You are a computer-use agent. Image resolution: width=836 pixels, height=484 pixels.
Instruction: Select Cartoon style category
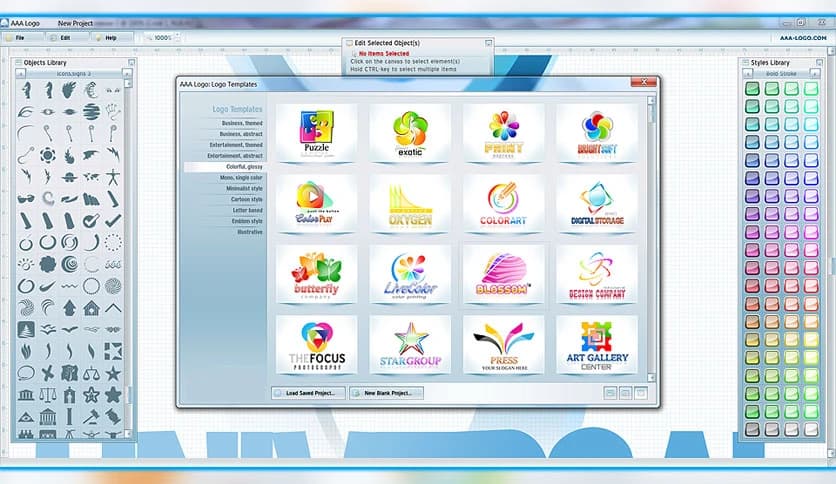pos(246,199)
